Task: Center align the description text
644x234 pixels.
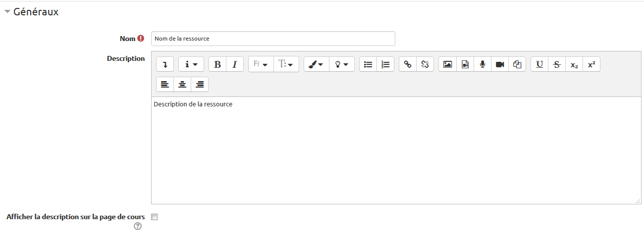Action: (182, 85)
